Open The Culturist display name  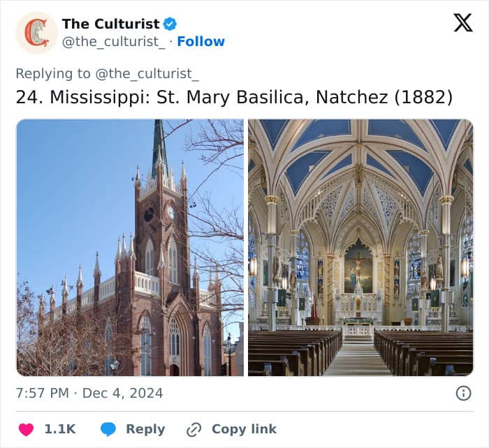pyautogui.click(x=110, y=24)
